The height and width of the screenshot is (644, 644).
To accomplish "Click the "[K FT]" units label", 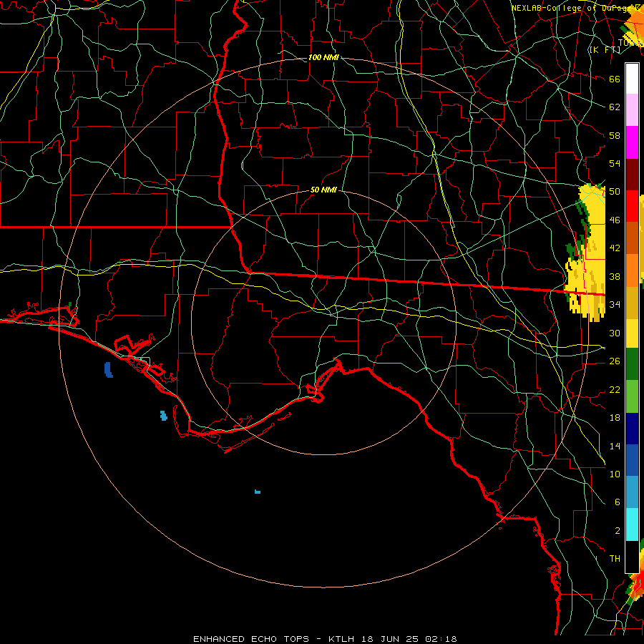I will 605,49.
